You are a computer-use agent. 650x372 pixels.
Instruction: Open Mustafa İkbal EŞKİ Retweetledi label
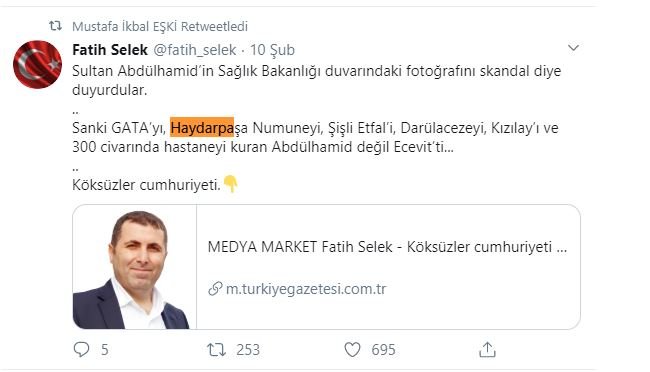[160, 27]
